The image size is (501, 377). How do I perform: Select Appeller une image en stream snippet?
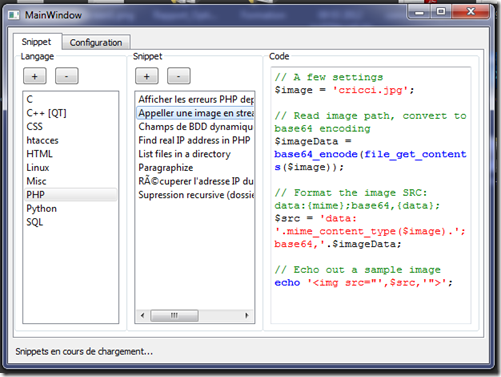click(195, 113)
